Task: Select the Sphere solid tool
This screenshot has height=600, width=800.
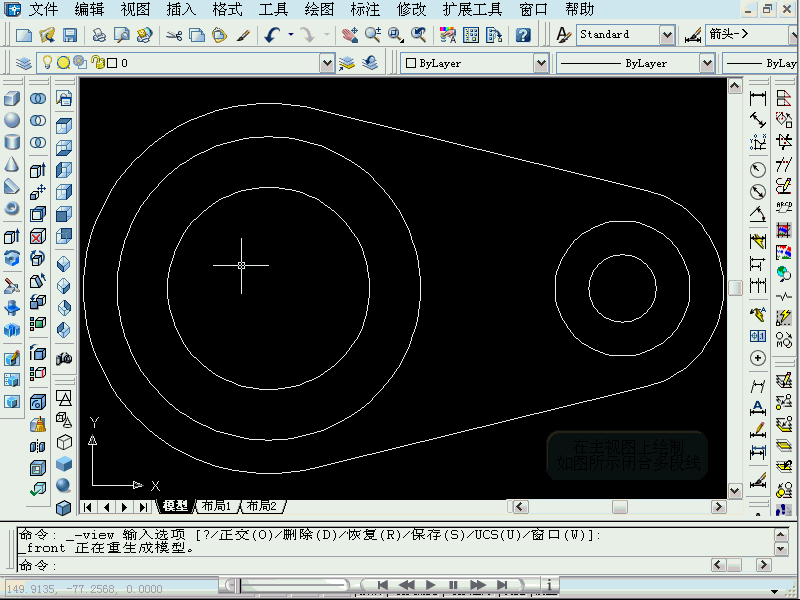Action: [x=12, y=120]
